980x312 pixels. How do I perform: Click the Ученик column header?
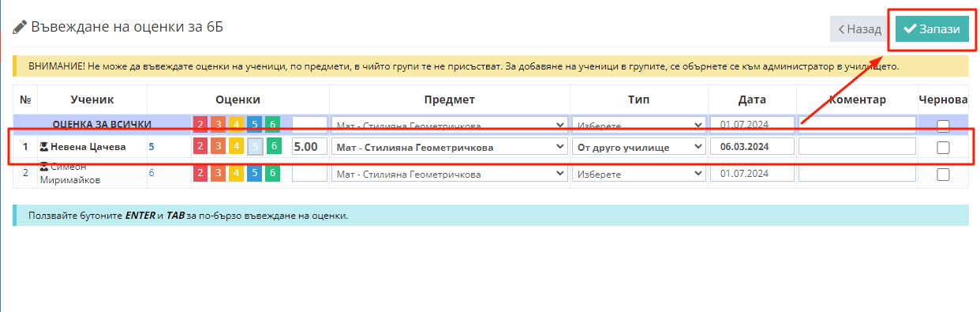pos(92,100)
